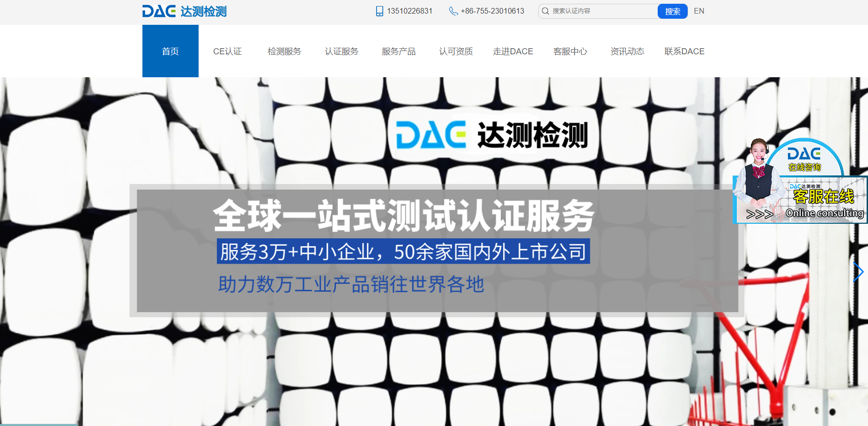Click the magnifying glass icon in search bar
The image size is (868, 426).
coord(545,11)
